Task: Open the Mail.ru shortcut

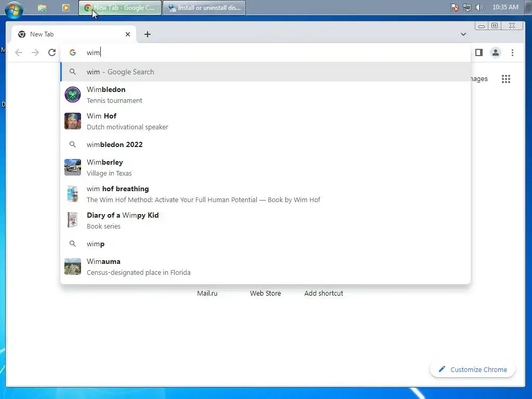Action: point(207,293)
